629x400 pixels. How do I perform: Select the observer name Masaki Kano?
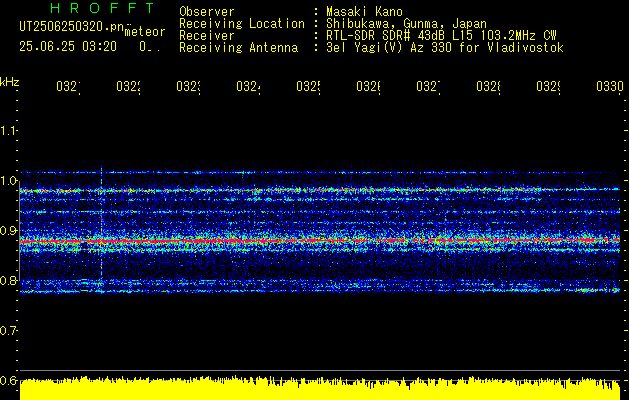tap(364, 12)
